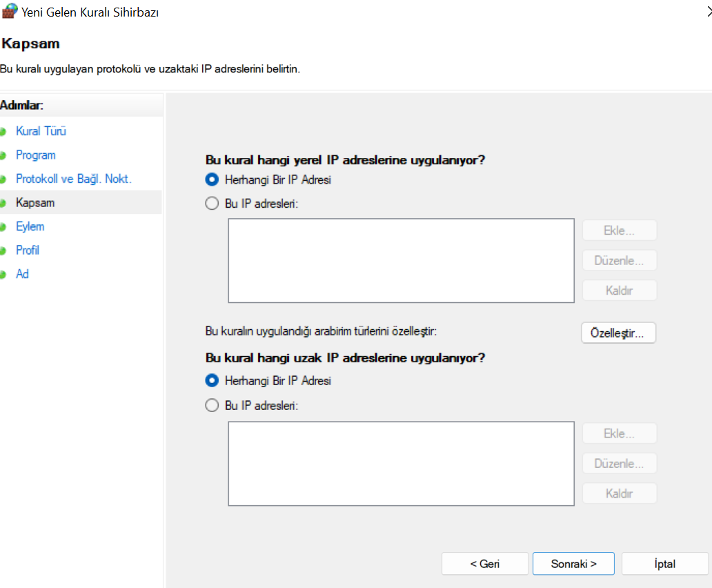Image resolution: width=712 pixels, height=588 pixels.
Task: Click the firewall wizard icon in title bar
Action: [x=10, y=12]
